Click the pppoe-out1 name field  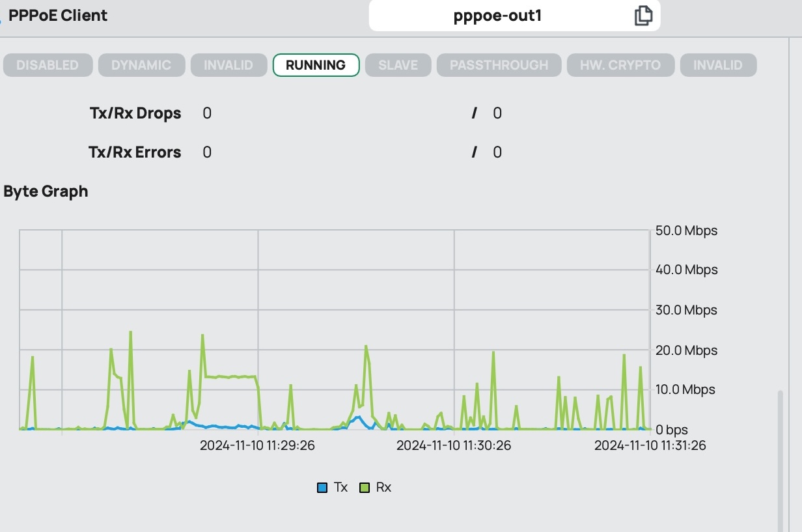[497, 16]
